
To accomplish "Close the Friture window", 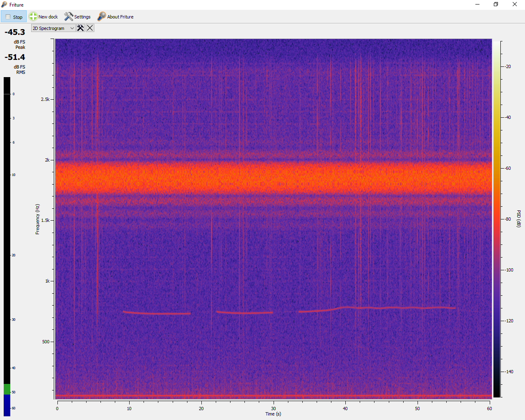I will 515,5.
